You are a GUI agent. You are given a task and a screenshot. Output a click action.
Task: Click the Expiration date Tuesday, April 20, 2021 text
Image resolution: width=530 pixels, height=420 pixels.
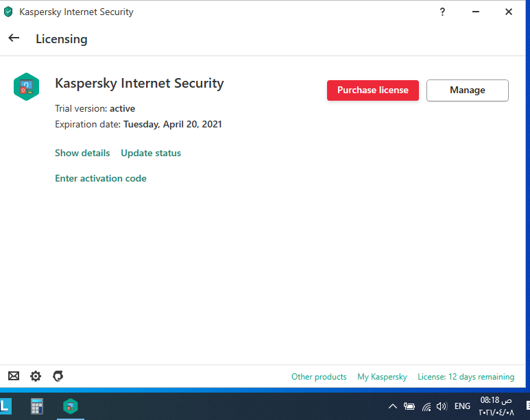(138, 124)
